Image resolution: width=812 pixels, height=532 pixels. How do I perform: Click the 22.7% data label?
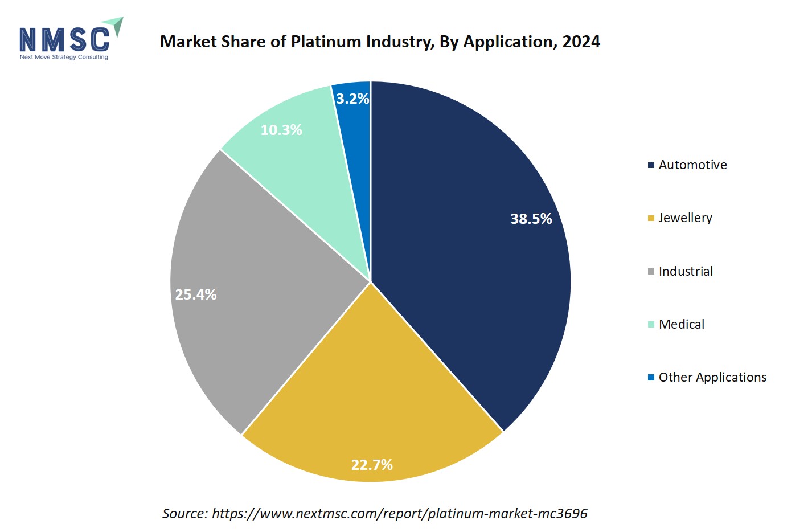coord(372,465)
